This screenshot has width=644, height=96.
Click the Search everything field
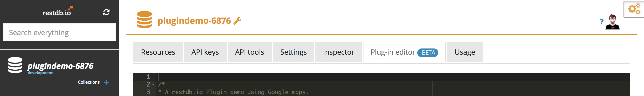point(60,32)
